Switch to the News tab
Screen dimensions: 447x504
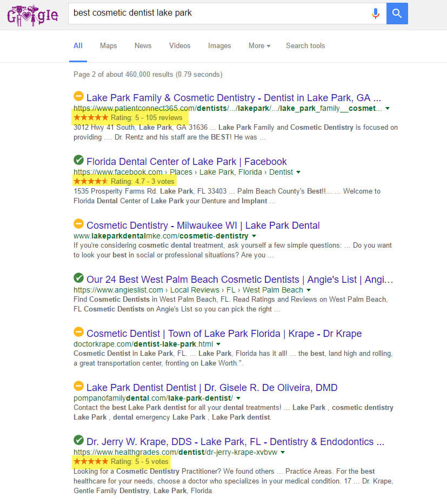tap(143, 46)
